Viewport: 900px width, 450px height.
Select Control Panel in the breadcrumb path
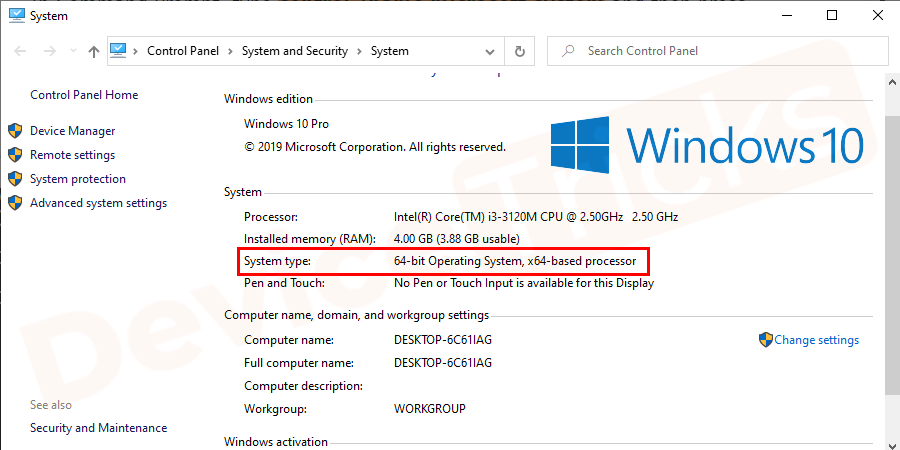point(184,51)
